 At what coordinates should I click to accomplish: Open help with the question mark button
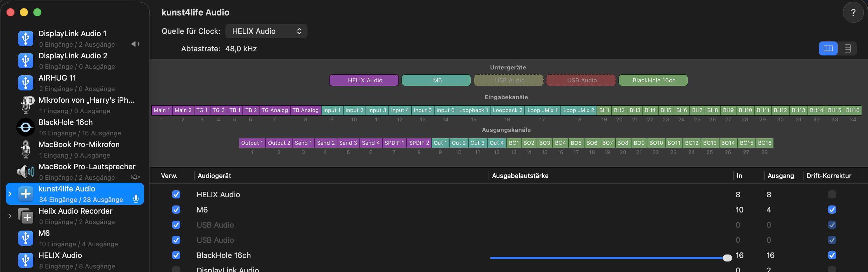(x=853, y=13)
